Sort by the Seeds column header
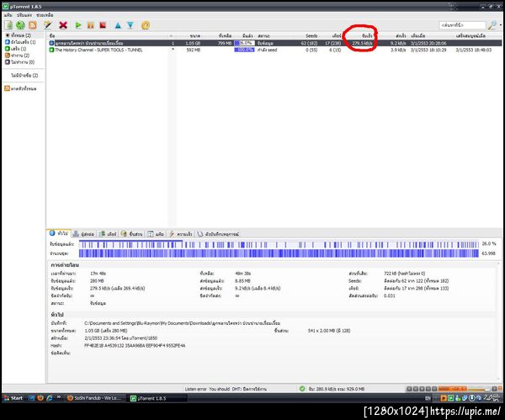Viewport: 505px width, 420px height. coord(311,35)
